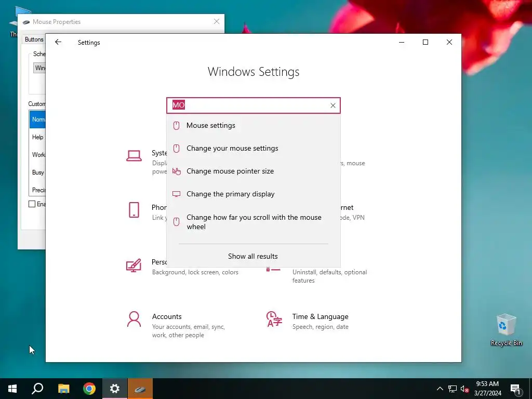
Task: Launch Google Chrome from taskbar
Action: tap(89, 389)
